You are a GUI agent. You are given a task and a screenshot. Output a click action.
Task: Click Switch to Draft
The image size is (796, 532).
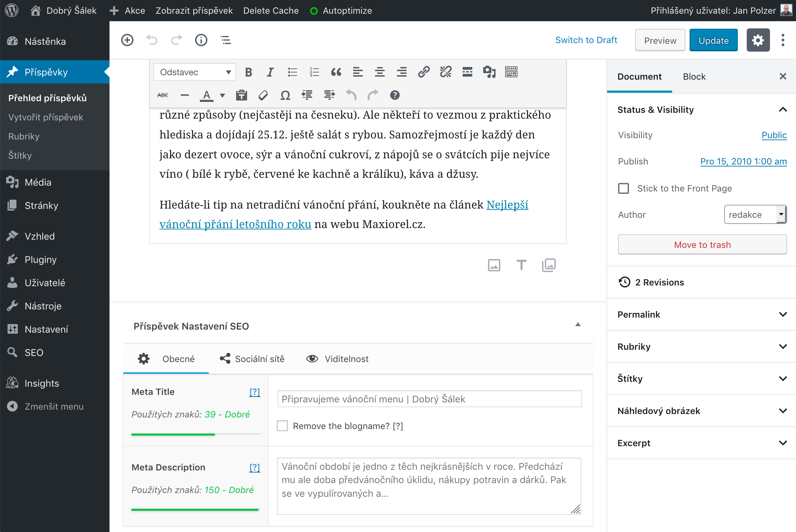tap(586, 40)
